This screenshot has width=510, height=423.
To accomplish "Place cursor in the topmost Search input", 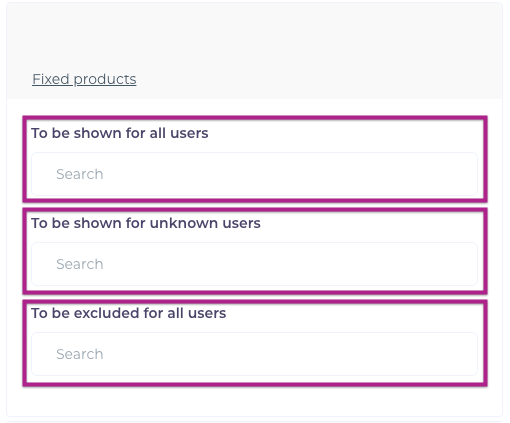I will pyautogui.click(x=254, y=174).
